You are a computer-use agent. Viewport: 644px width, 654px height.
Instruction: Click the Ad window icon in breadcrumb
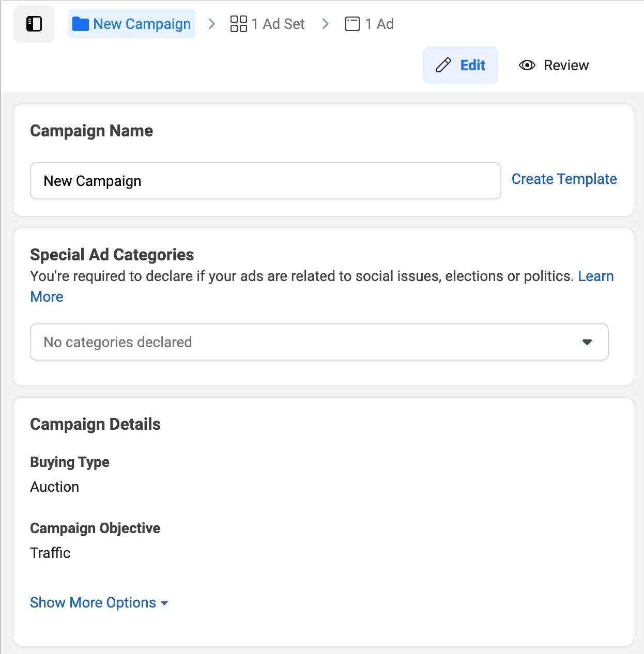352,24
